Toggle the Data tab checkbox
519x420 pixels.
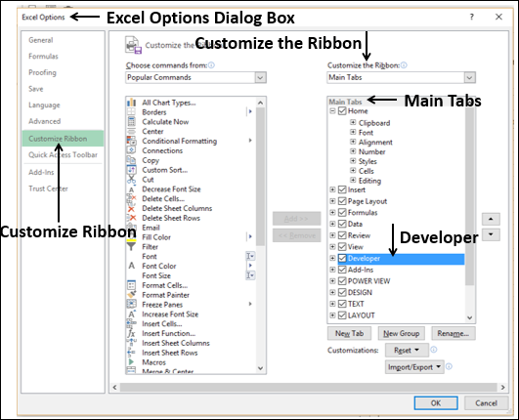(x=342, y=224)
